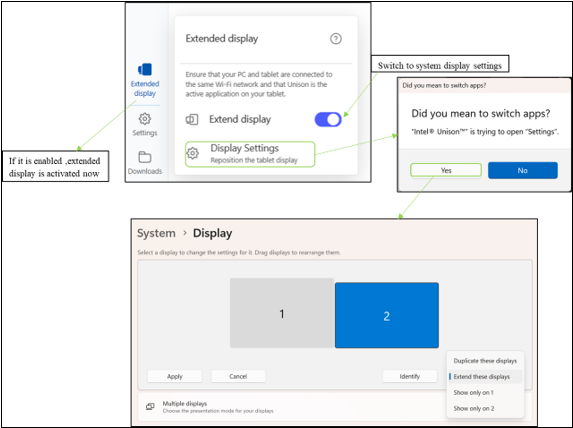Viewport: 573px width, 428px height.
Task: Open the Downloads folder icon
Action: (x=145, y=157)
